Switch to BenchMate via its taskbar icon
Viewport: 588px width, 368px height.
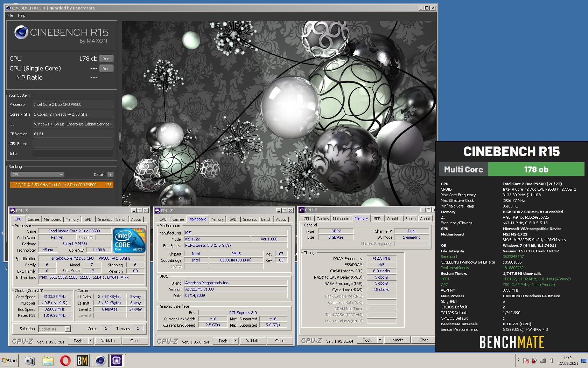pyautogui.click(x=82, y=360)
